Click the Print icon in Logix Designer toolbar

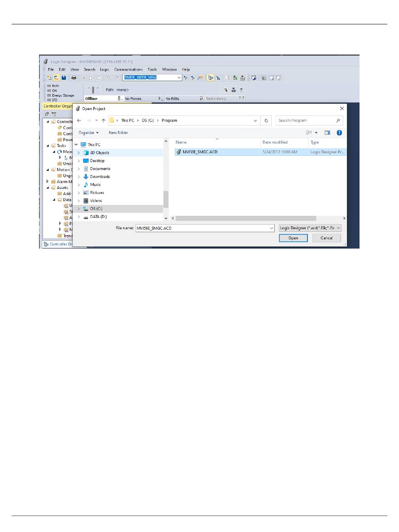coord(74,78)
